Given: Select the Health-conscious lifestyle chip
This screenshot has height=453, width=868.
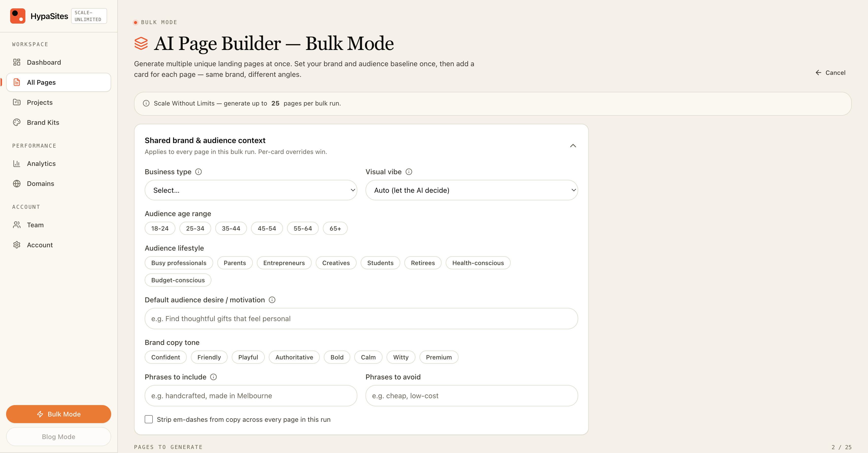Looking at the screenshot, I should point(478,263).
